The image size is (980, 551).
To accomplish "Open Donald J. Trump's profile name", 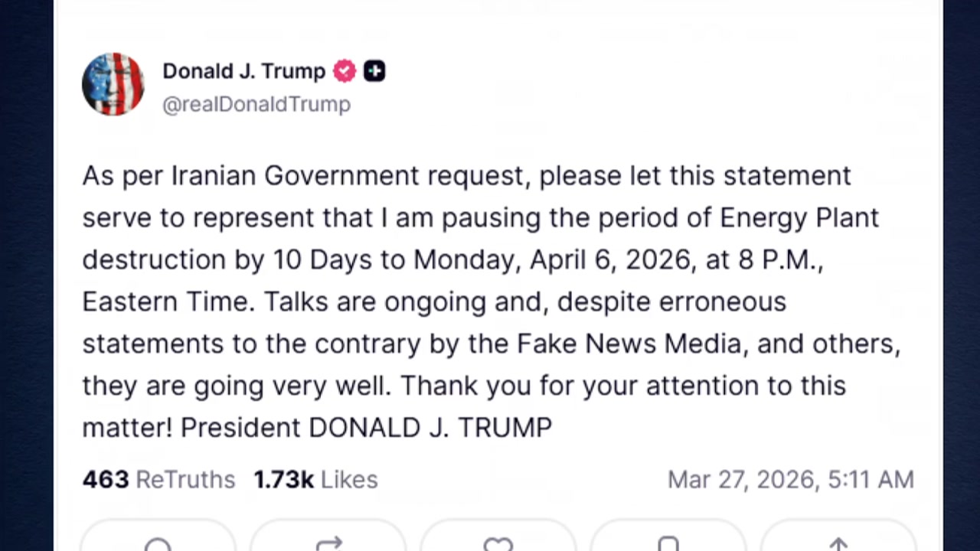I will pyautogui.click(x=243, y=71).
